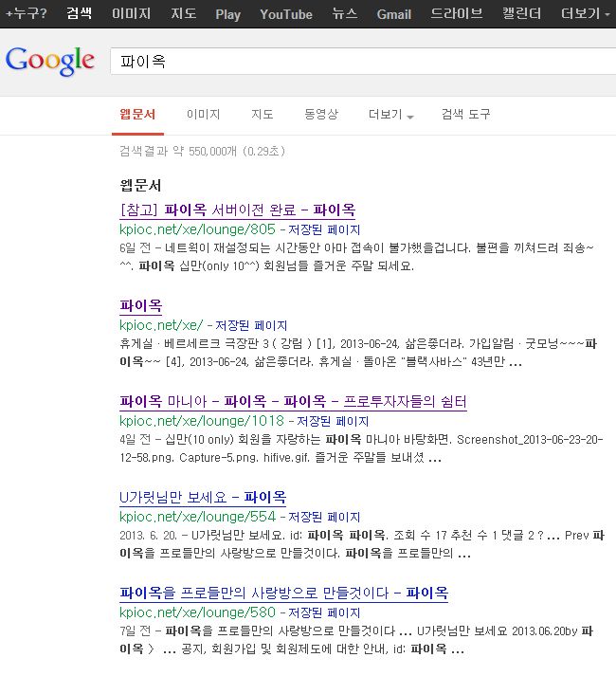
Task: Open 지도 in the top black bar
Action: click(x=184, y=14)
